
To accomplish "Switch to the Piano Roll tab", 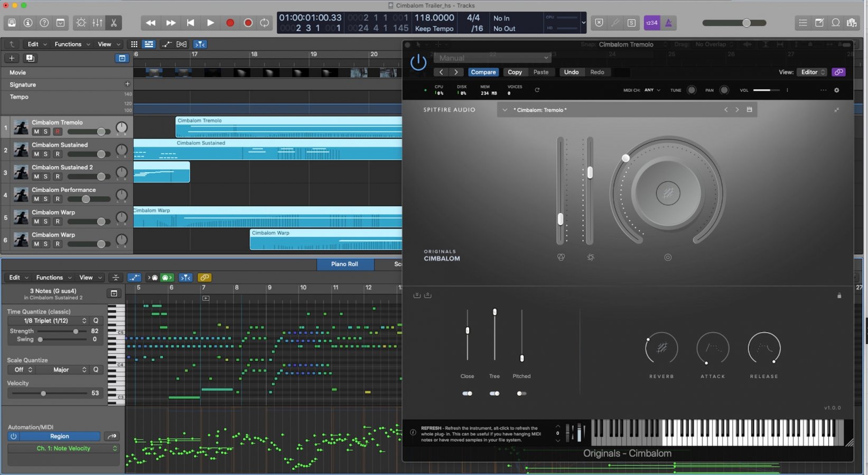I will (344, 264).
